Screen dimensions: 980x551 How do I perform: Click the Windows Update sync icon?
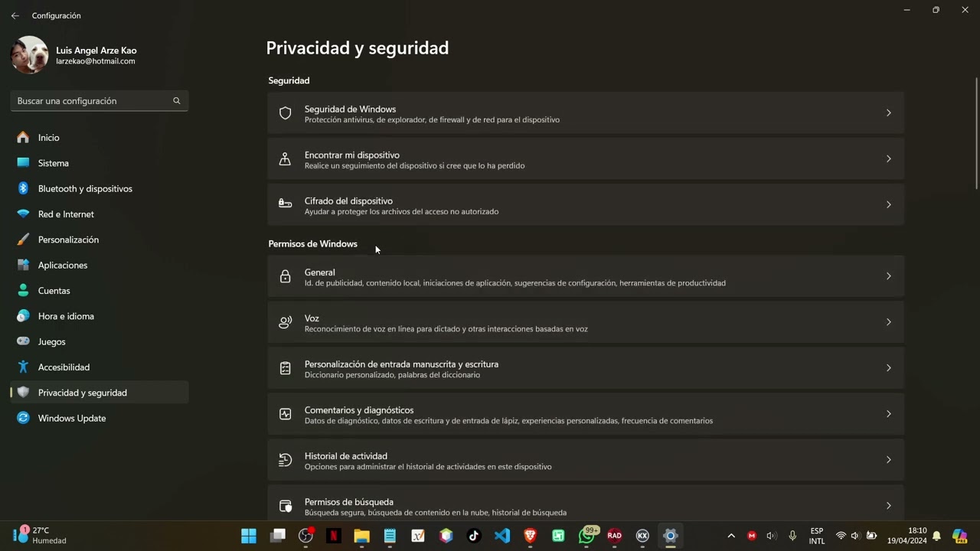[23, 418]
